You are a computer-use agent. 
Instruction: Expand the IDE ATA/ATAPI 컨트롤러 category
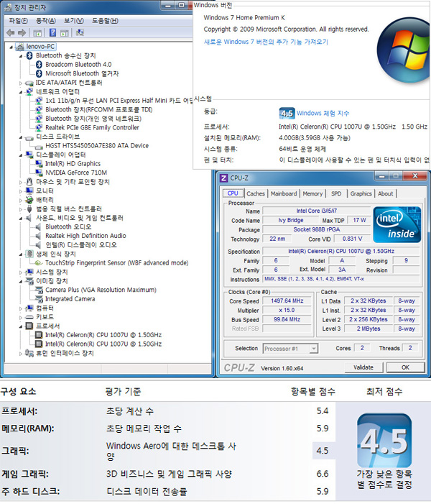click(x=21, y=83)
